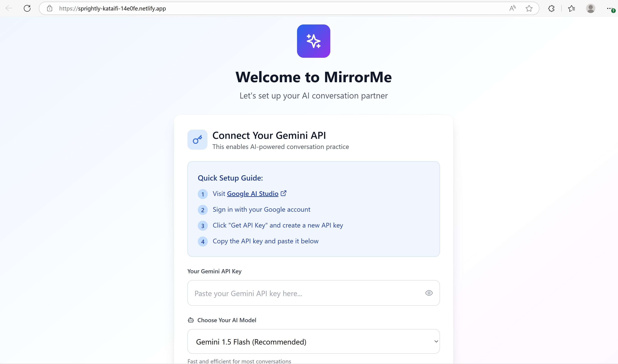618x364 pixels.
Task: Open the Google AI Studio link
Action: coord(252,194)
